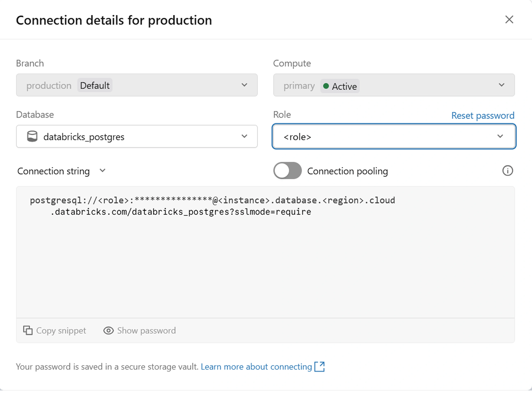Image resolution: width=532 pixels, height=393 pixels.
Task: Open the Branch dropdown showing production
Action: [137, 85]
